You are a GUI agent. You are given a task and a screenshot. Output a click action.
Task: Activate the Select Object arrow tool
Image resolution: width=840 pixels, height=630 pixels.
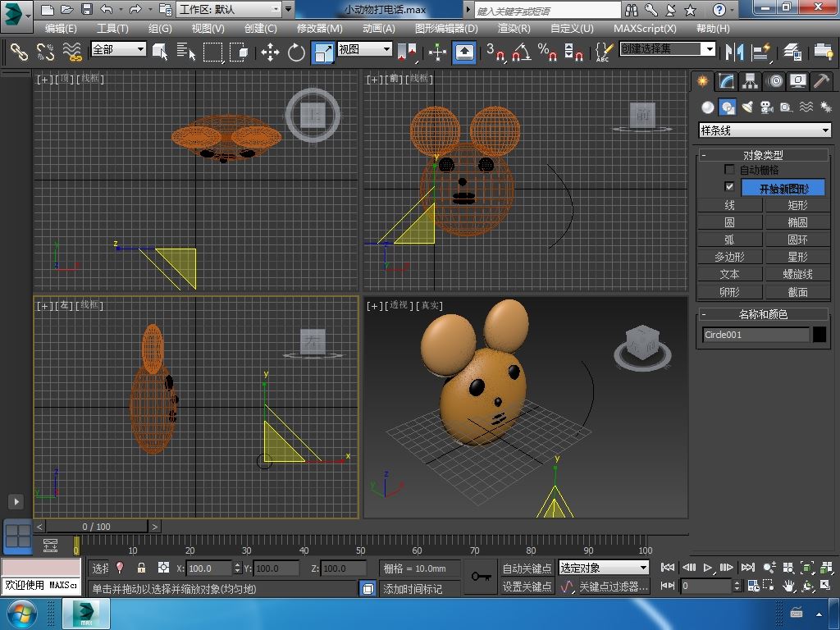(x=160, y=52)
